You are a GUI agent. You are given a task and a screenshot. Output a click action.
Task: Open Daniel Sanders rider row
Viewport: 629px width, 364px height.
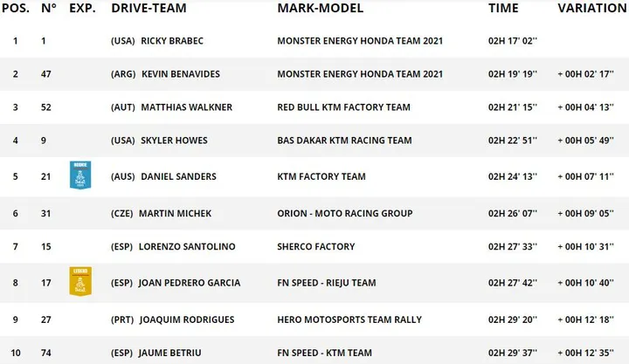click(x=314, y=176)
